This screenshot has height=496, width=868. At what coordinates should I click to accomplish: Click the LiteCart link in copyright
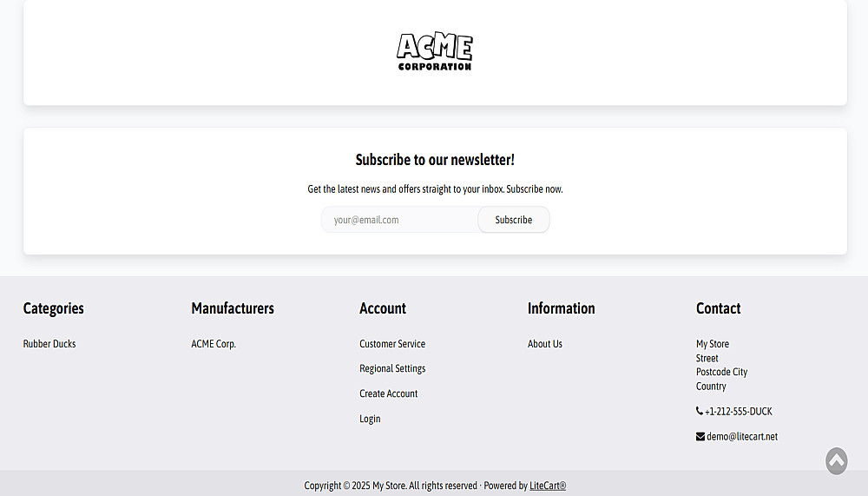548,486
